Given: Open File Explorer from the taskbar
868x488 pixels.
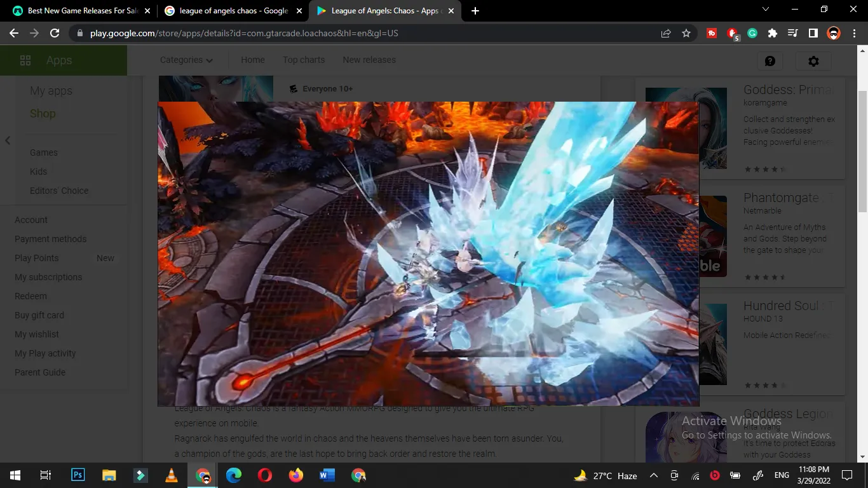Looking at the screenshot, I should click(109, 475).
